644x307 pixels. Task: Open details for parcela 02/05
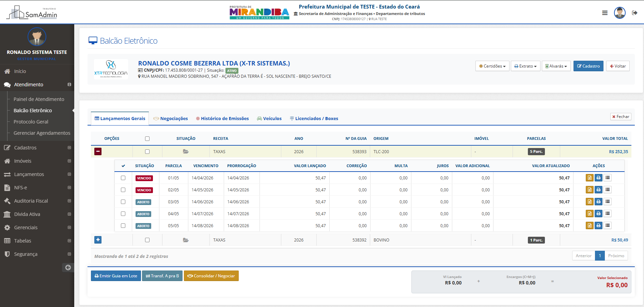click(590, 190)
